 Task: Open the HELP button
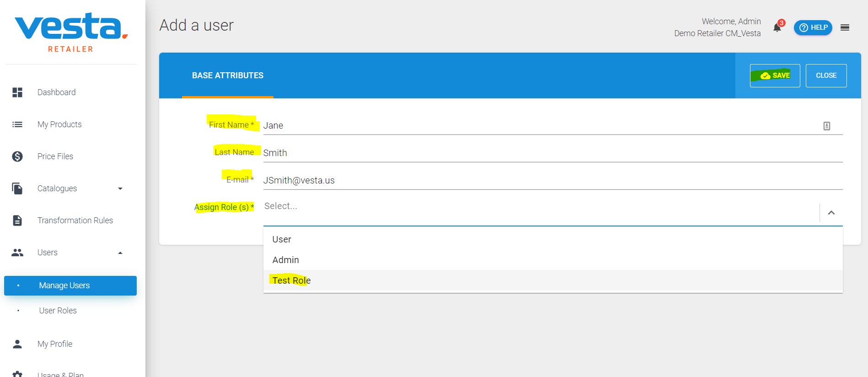813,27
